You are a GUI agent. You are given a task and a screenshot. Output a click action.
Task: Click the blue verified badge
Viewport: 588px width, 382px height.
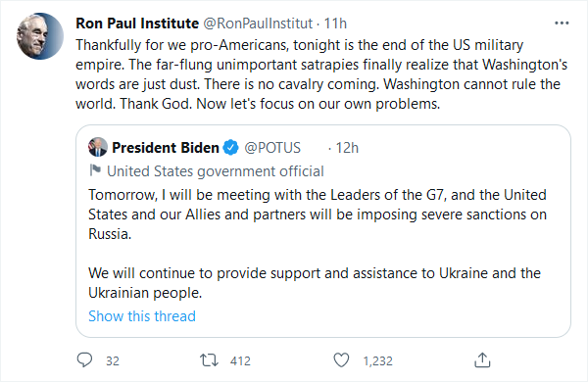click(230, 147)
